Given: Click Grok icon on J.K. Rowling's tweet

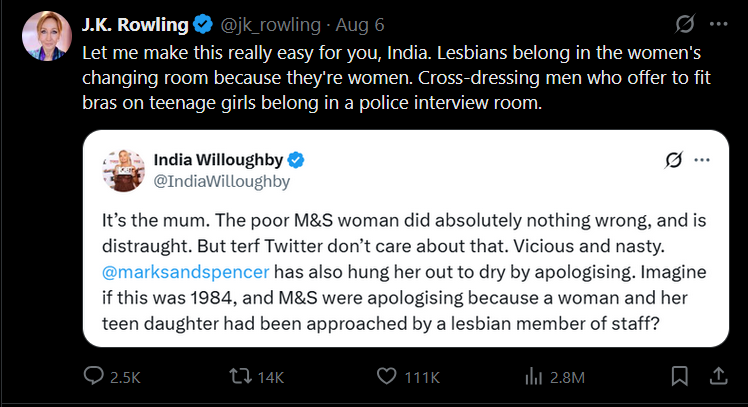Looking at the screenshot, I should pos(685,24).
